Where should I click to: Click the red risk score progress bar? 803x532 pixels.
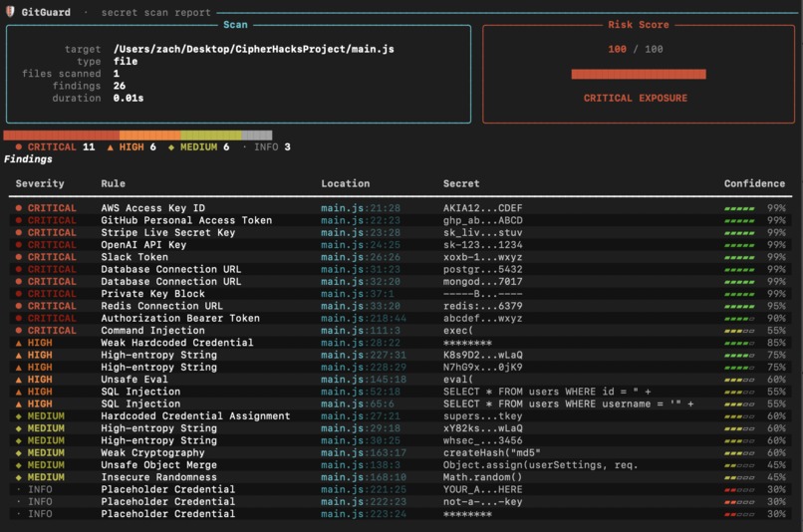[x=639, y=75]
